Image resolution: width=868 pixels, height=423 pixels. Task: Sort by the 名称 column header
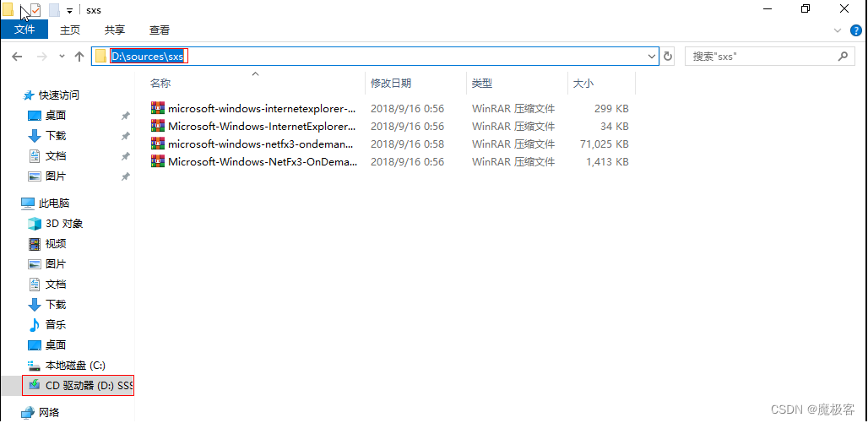tap(160, 84)
